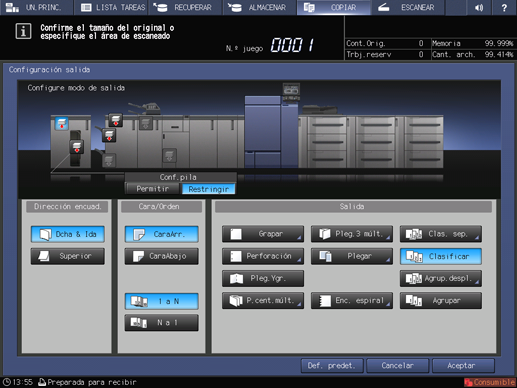The image size is (517, 388).
Task: Click the clock icon at 13:55
Action: coord(7,382)
